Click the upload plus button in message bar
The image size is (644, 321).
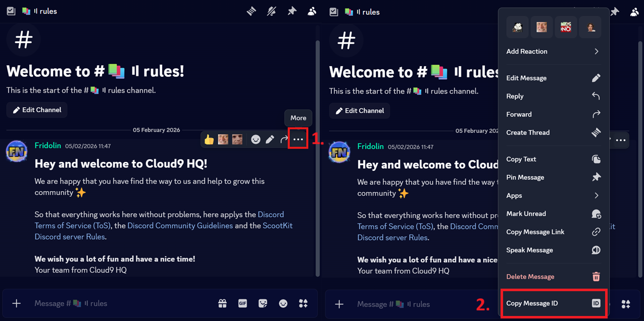16,303
